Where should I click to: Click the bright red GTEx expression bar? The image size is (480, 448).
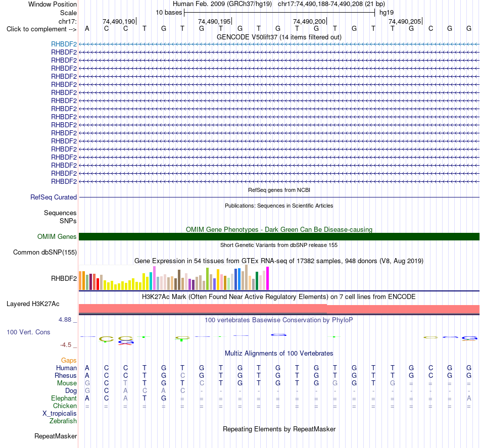(98, 284)
